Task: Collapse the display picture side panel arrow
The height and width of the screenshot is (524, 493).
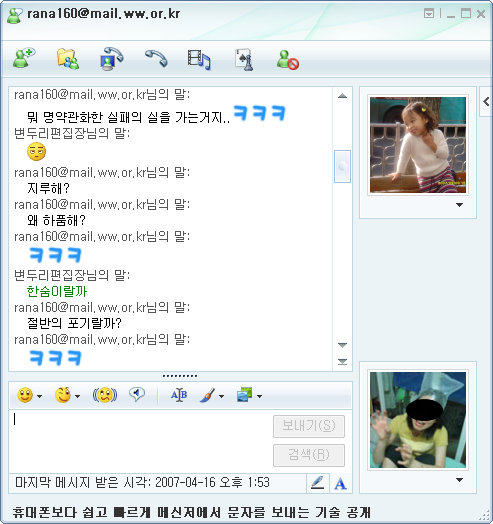Action: 486,102
